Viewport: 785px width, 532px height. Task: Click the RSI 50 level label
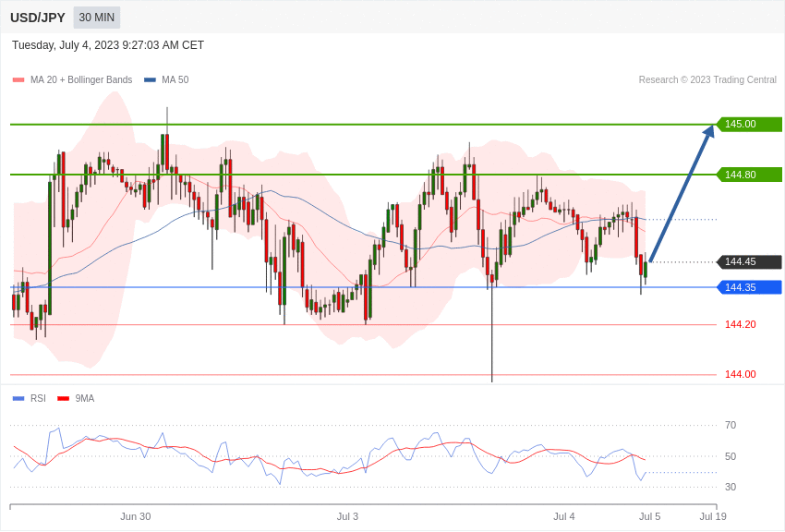pos(731,456)
